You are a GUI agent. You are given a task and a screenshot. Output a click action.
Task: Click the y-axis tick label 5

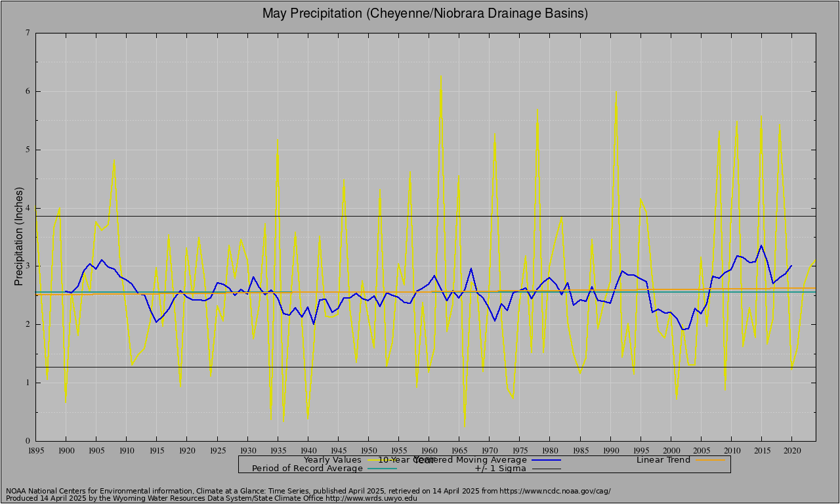27,150
